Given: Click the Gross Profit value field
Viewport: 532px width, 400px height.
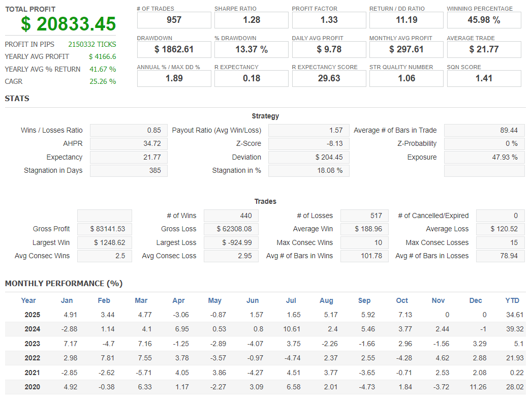Looking at the screenshot, I should coord(105,229).
